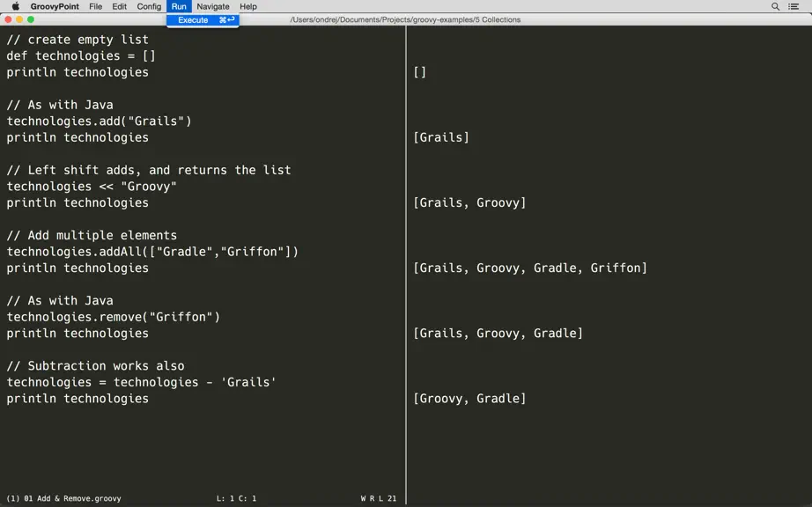Open the Config menu
The image size is (812, 507).
[x=149, y=6]
